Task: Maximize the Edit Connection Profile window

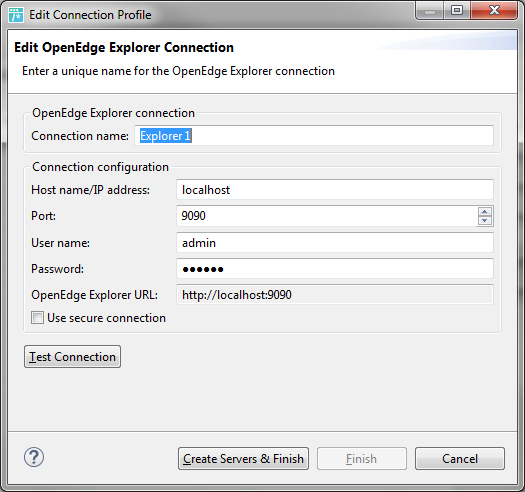Action: click(x=457, y=11)
